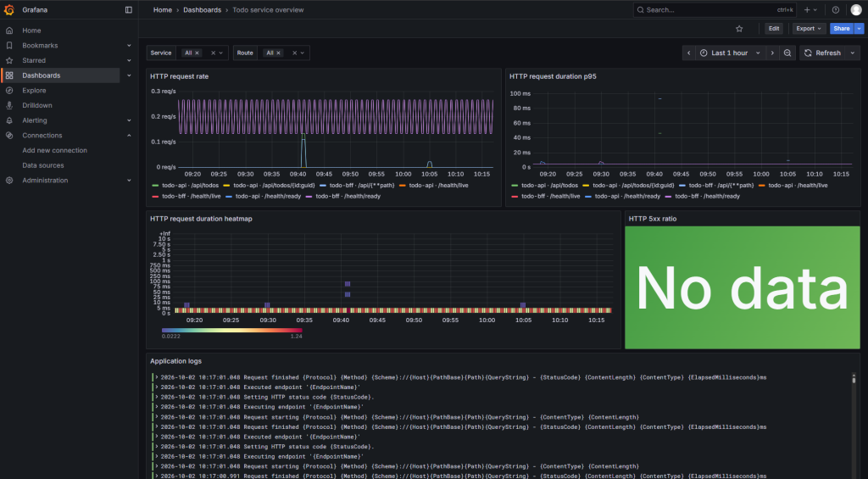Clear the Route filter value
This screenshot has height=479, width=868.
point(294,53)
